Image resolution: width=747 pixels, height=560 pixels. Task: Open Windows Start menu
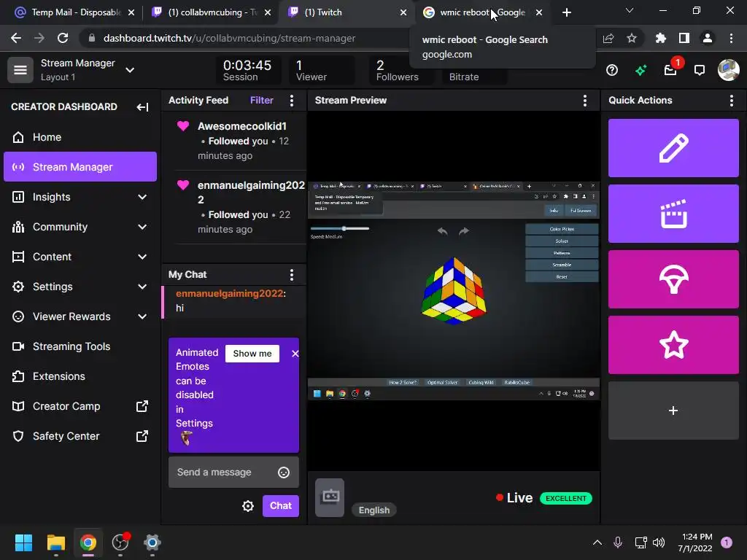click(23, 542)
